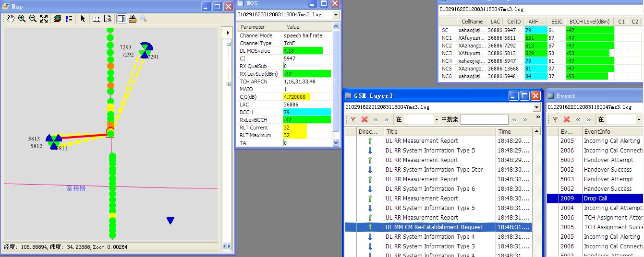644x257 pixels.
Task: Click the minus button atop map zoom slider
Action: coord(228,43)
